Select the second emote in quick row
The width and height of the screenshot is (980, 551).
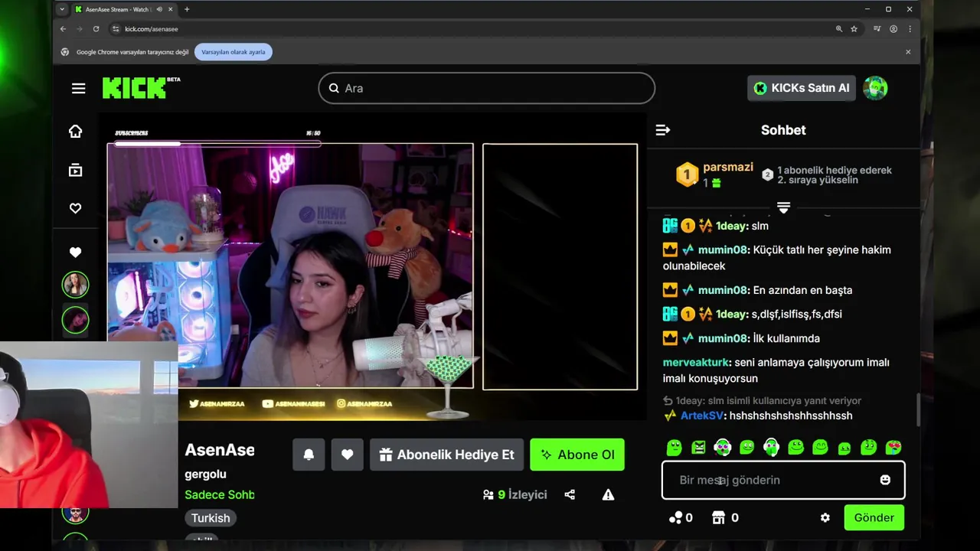[698, 447]
